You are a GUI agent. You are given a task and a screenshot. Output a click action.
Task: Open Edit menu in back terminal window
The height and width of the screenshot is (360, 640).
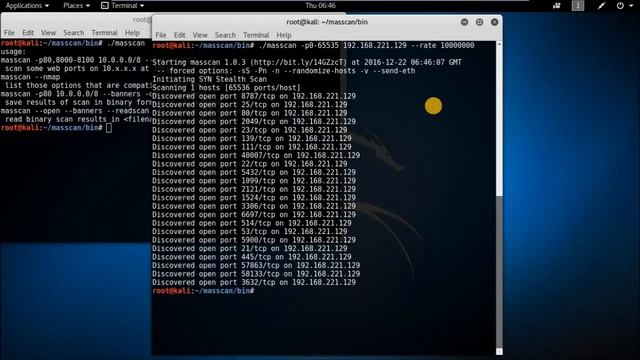click(x=28, y=33)
